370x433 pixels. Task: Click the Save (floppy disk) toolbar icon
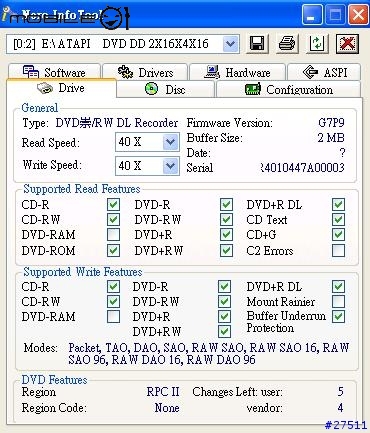point(257,44)
